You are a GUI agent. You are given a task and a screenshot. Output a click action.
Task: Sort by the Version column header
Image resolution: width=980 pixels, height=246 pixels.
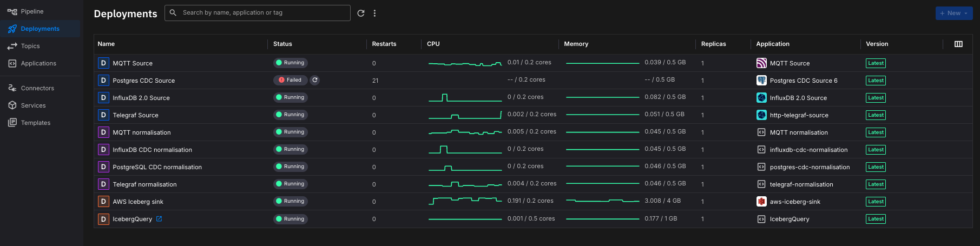[x=877, y=44]
